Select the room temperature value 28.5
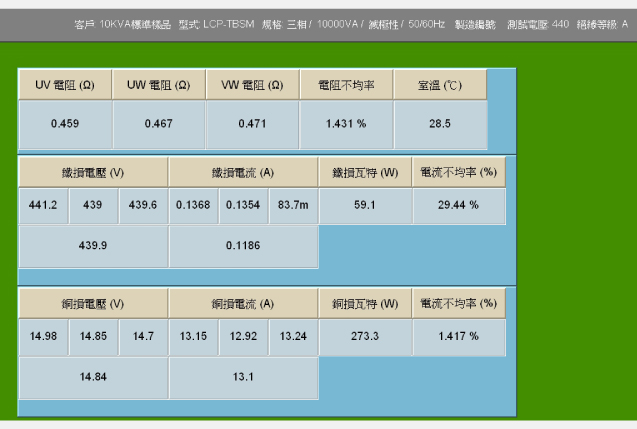The height and width of the screenshot is (429, 637). tap(440, 124)
